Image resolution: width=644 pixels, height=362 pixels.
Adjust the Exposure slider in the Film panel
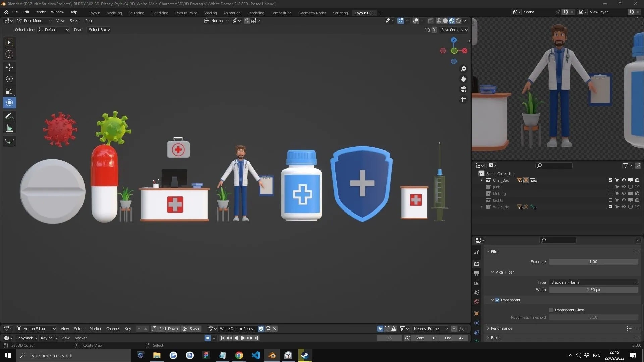pyautogui.click(x=594, y=261)
